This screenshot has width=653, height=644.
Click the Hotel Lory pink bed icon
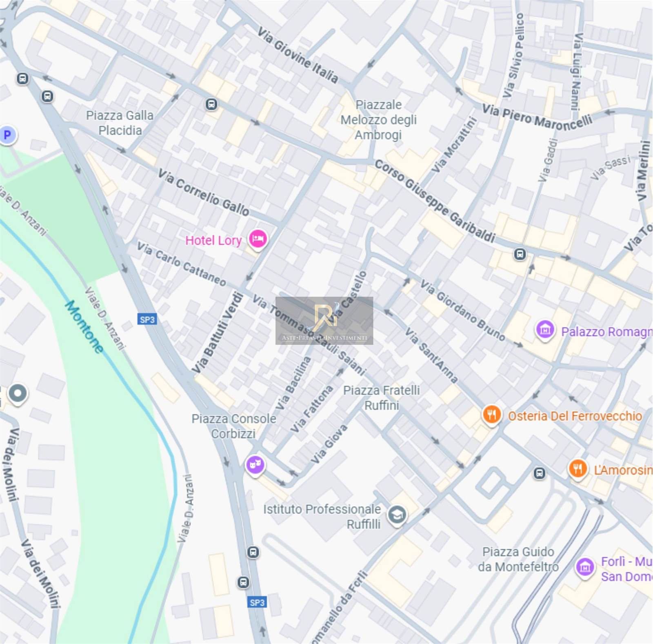[258, 239]
